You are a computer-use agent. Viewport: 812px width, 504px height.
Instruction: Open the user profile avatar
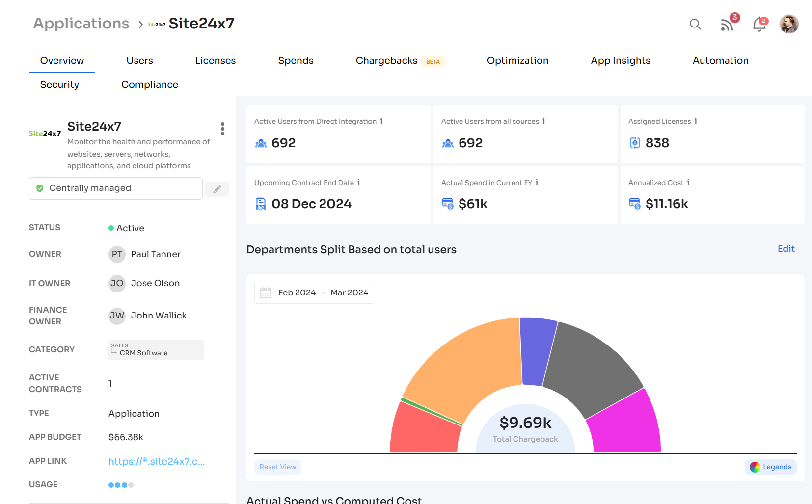tap(789, 24)
